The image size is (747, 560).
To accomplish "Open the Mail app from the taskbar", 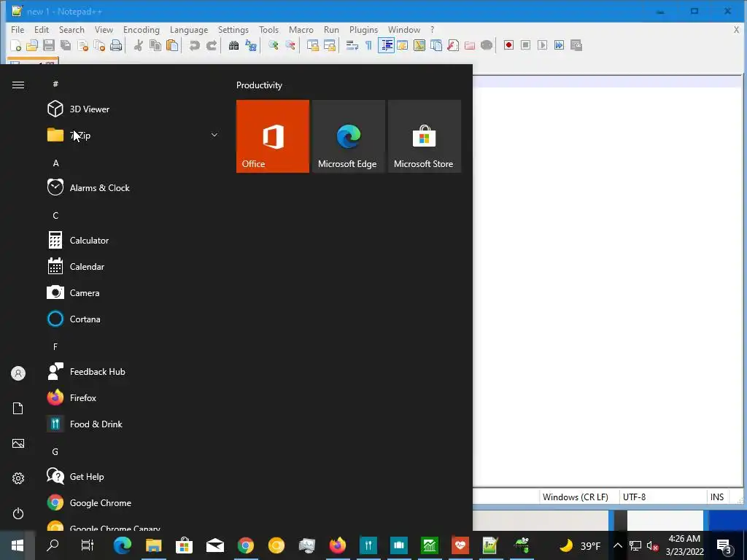I will pyautogui.click(x=215, y=545).
